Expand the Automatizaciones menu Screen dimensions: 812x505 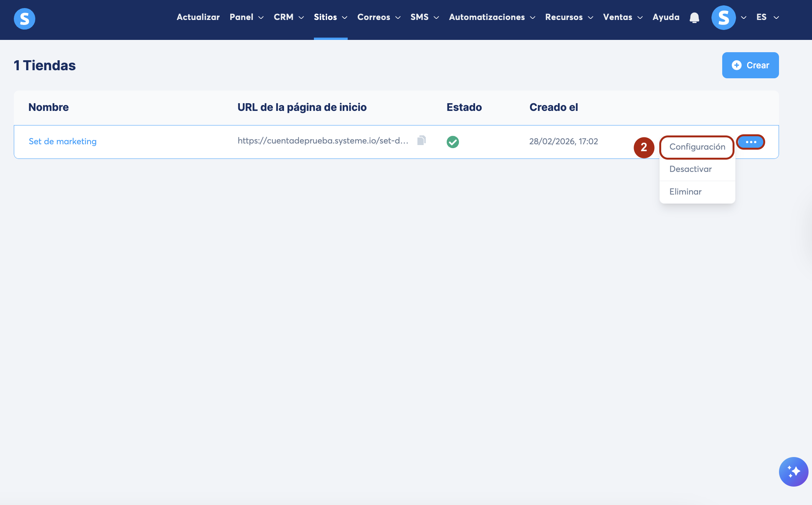[x=492, y=17]
